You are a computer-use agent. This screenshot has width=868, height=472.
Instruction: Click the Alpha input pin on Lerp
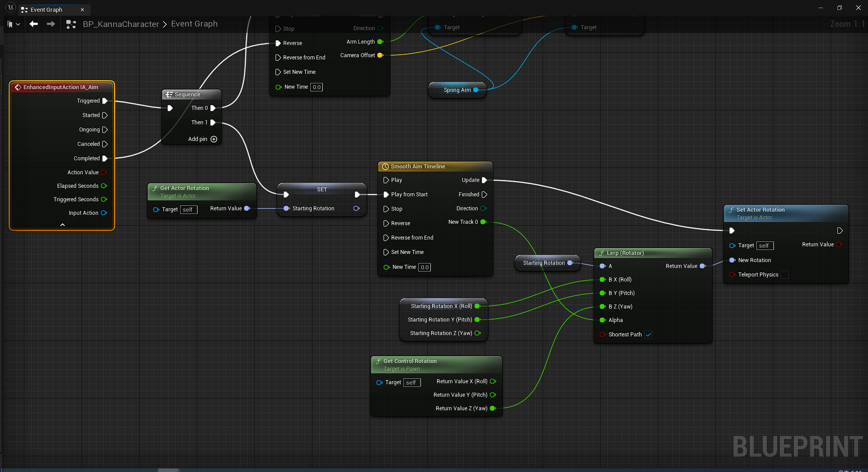coord(602,320)
